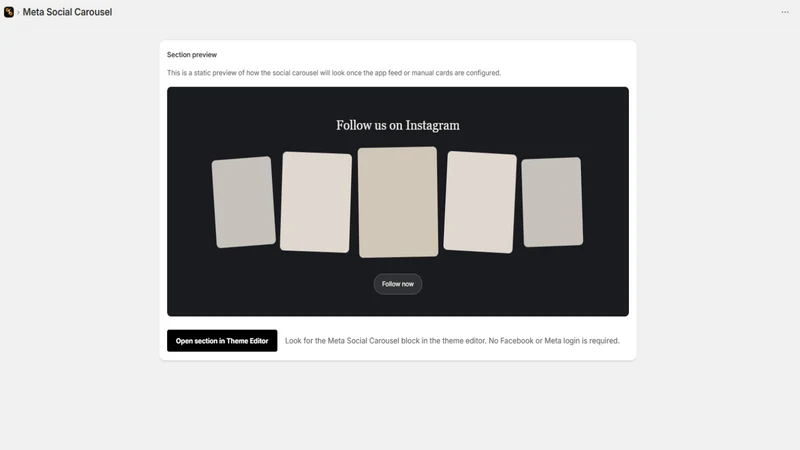Image resolution: width=800 pixels, height=450 pixels.
Task: Select the fourth carousel card from left
Action: coord(480,202)
